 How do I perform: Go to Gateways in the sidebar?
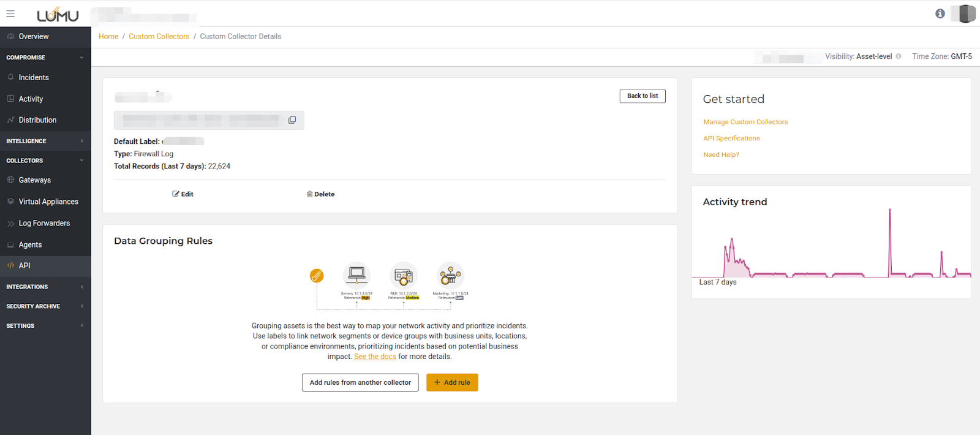[35, 180]
